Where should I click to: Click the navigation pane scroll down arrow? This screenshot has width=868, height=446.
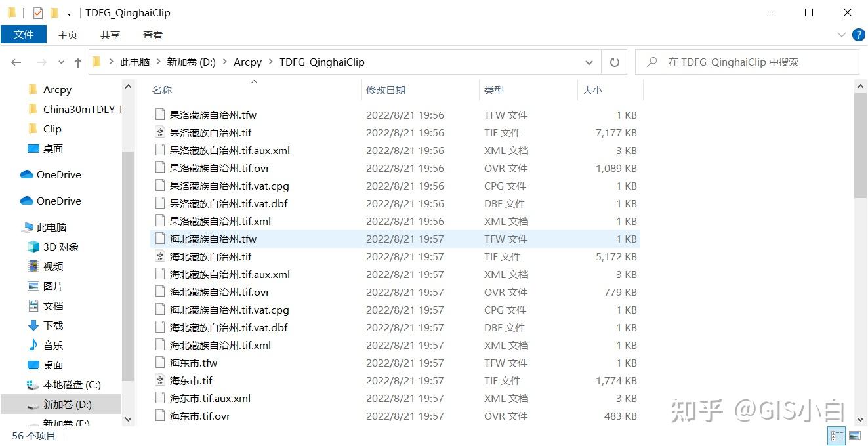click(x=128, y=419)
